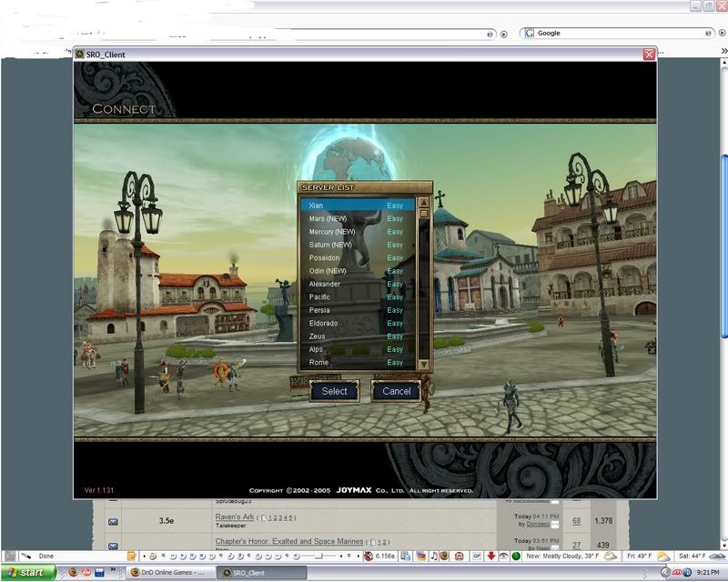This screenshot has height=582, width=728.
Task: Click the blue window quick launch icon
Action: 99,572
